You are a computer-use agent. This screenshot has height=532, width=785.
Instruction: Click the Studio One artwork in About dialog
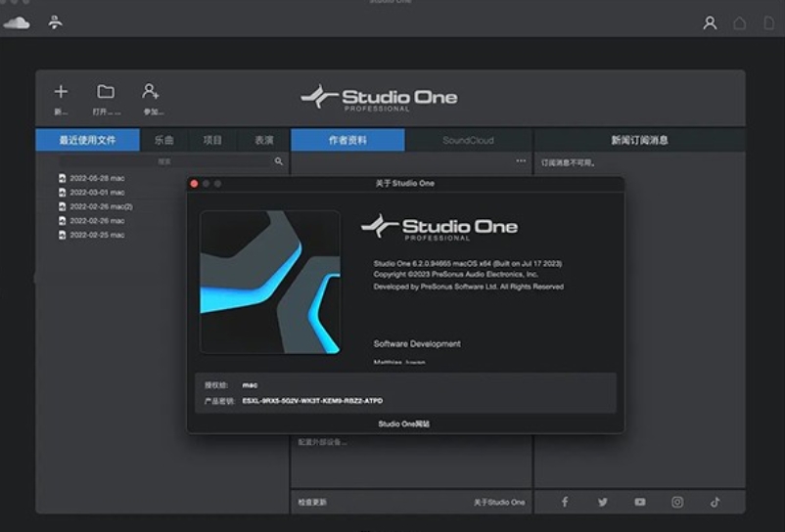pyautogui.click(x=270, y=282)
